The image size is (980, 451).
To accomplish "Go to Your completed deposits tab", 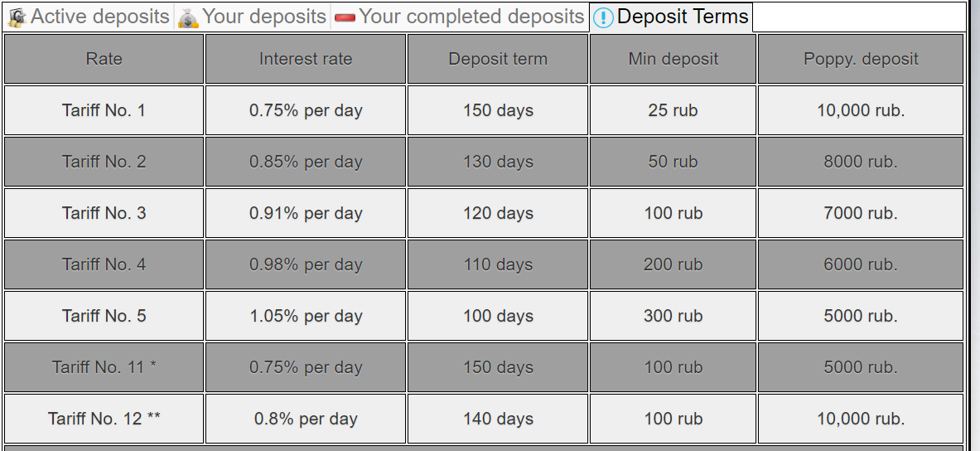I will (x=471, y=17).
